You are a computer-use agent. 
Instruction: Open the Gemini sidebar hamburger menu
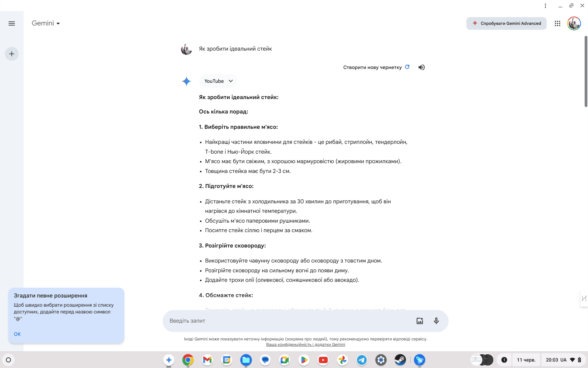coord(11,23)
